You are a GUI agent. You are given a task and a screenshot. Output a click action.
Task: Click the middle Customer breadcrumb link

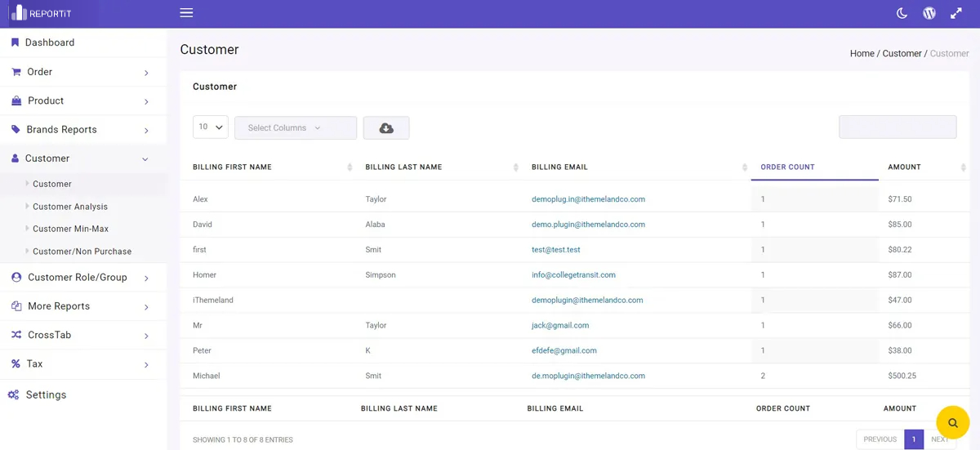point(902,53)
